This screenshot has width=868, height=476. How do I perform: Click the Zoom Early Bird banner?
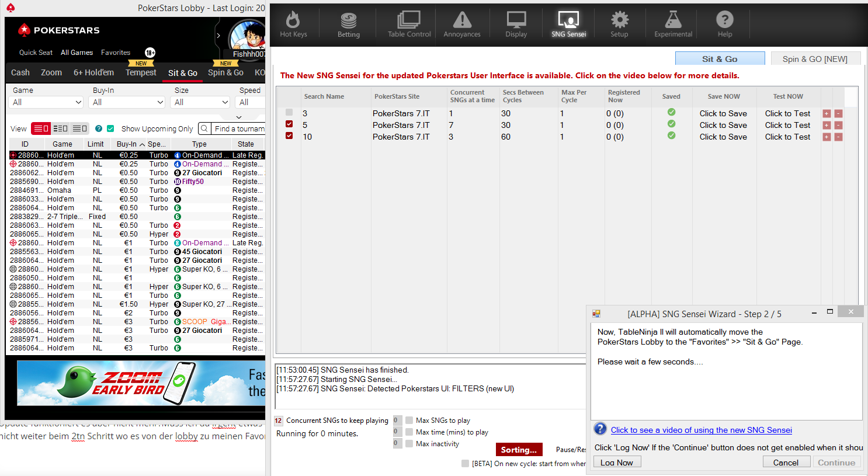click(141, 383)
